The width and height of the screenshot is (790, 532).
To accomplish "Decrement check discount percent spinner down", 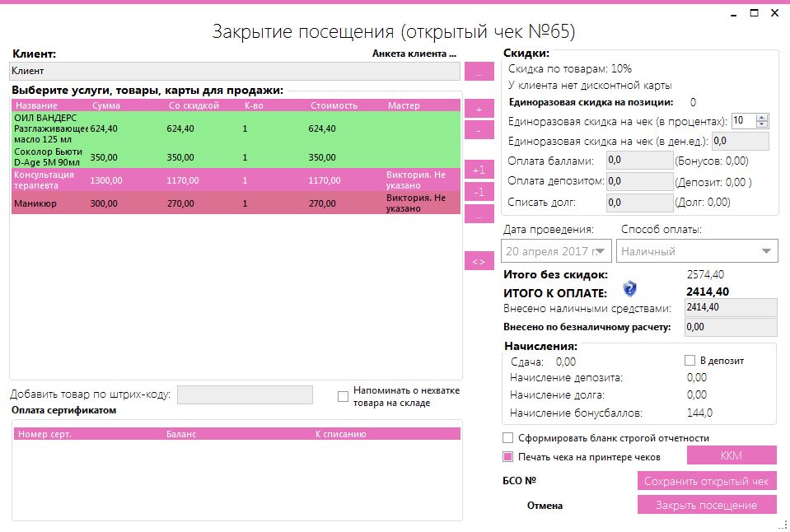I will [762, 124].
